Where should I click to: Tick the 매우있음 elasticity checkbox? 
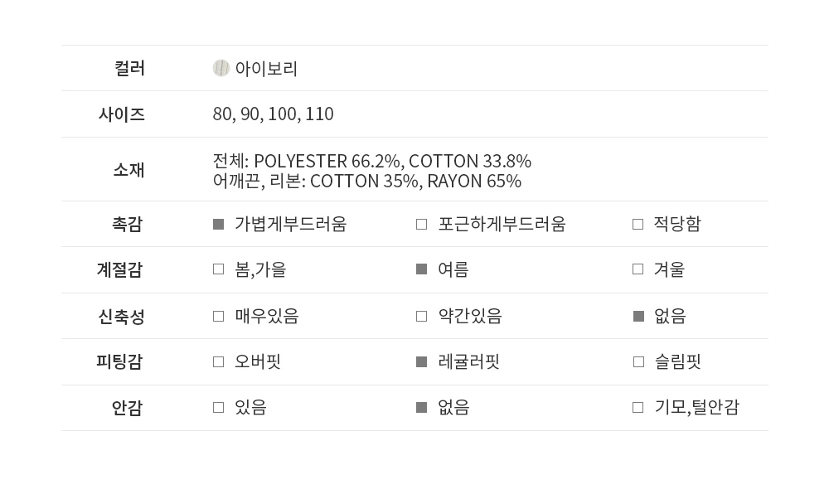(x=219, y=316)
